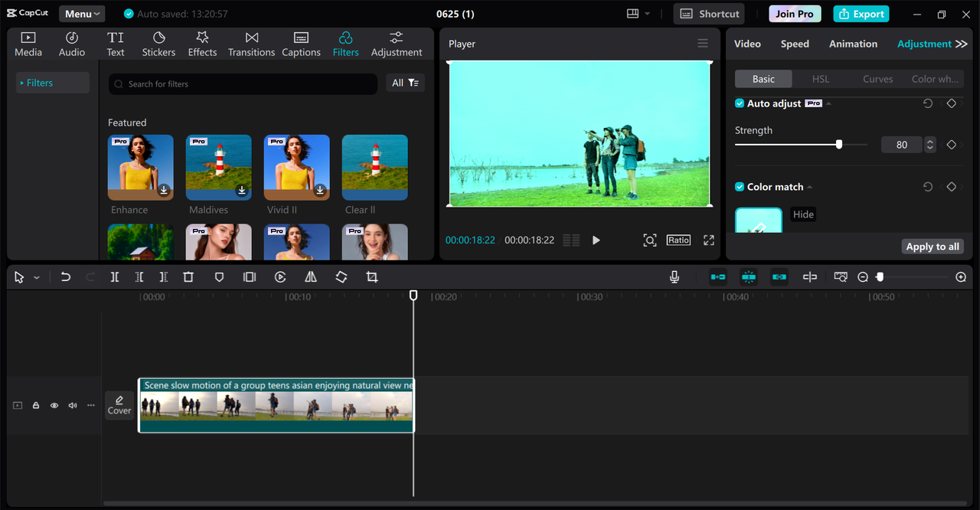Image resolution: width=980 pixels, height=510 pixels.
Task: Start voiceover recording with microphone icon
Action: (675, 277)
